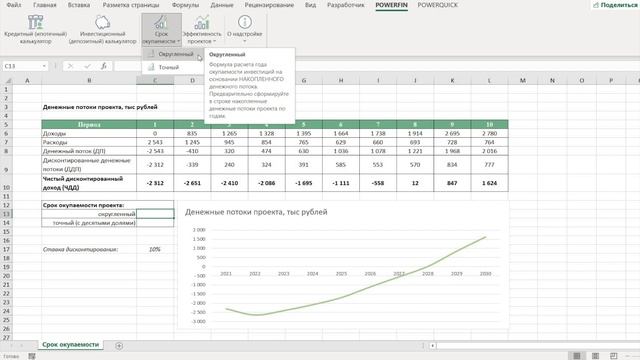Image resolution: width=640 pixels, height=360 pixels.
Task: Click the Денежные потоки проекта, тыс рублей heading
Action: 100,107
